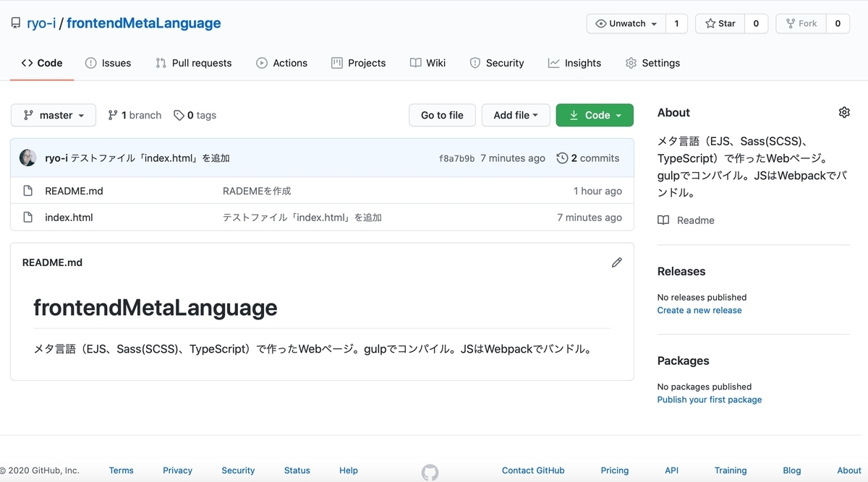Screen dimensions: 868x482
Task: Click the file icon beside README.md
Action: click(28, 191)
